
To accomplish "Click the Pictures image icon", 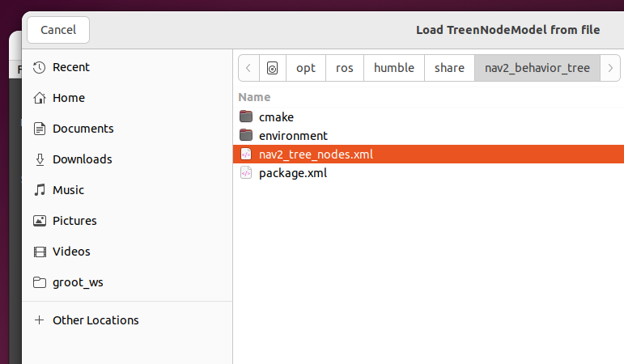I will click(x=40, y=221).
